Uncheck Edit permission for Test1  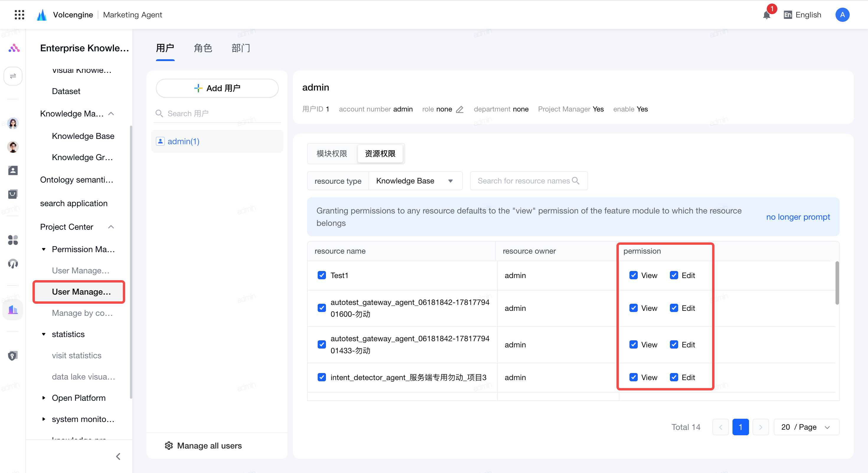(674, 275)
